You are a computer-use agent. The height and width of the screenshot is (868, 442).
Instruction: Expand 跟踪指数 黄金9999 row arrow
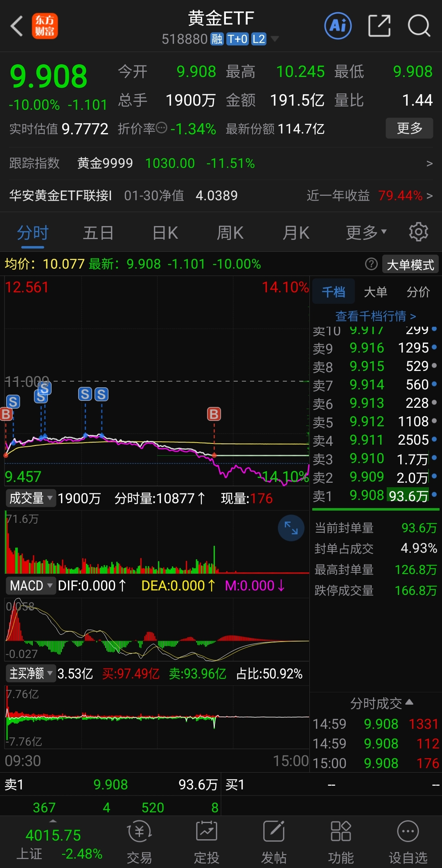point(429,164)
